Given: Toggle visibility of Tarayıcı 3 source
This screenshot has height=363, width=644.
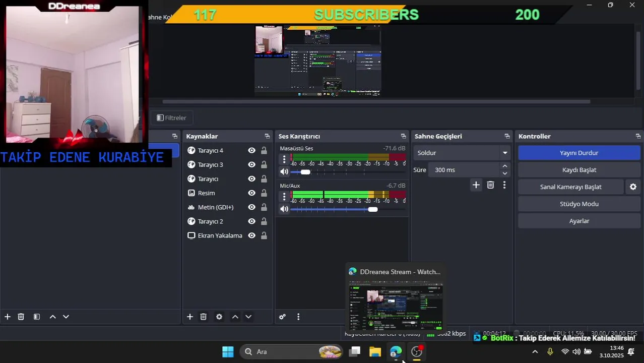Looking at the screenshot, I should tap(251, 164).
